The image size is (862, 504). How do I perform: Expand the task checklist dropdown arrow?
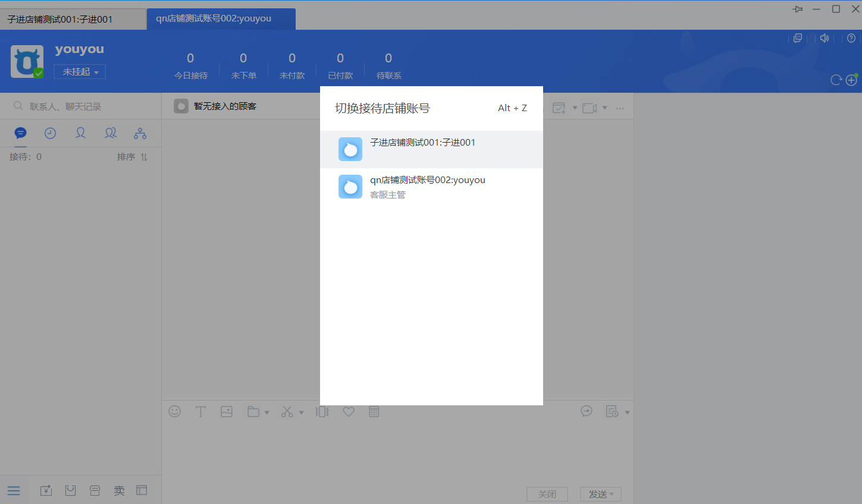575,108
